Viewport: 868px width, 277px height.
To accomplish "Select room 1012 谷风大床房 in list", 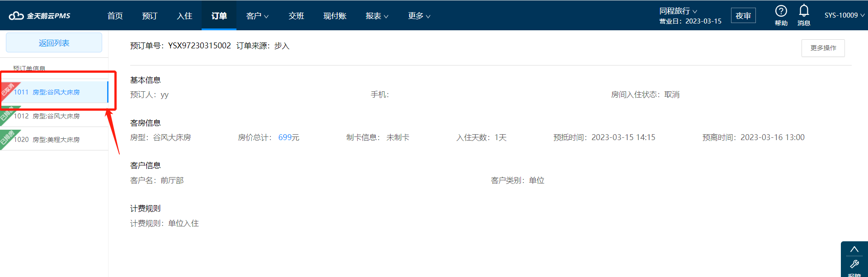I will (x=54, y=116).
